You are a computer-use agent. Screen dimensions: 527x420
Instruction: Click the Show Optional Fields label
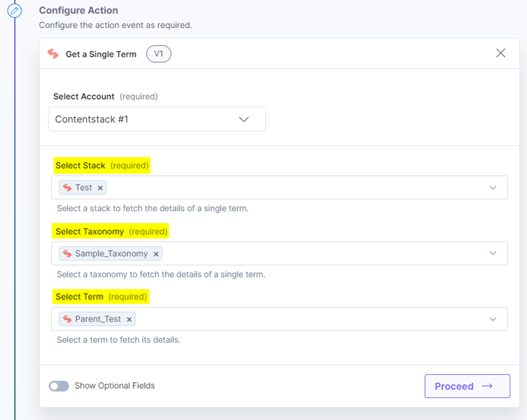coord(115,386)
